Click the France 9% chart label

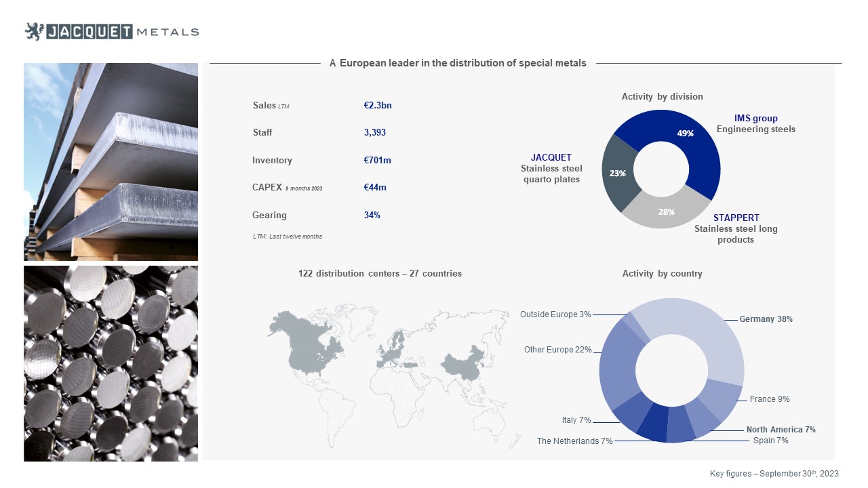point(770,399)
